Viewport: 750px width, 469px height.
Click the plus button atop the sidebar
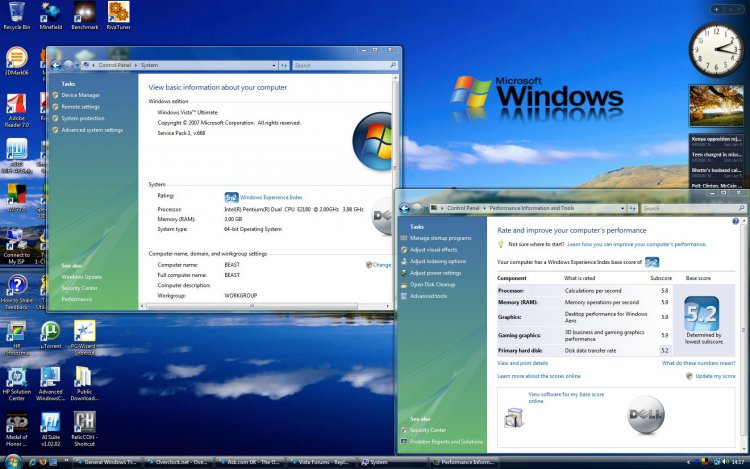[717, 9]
